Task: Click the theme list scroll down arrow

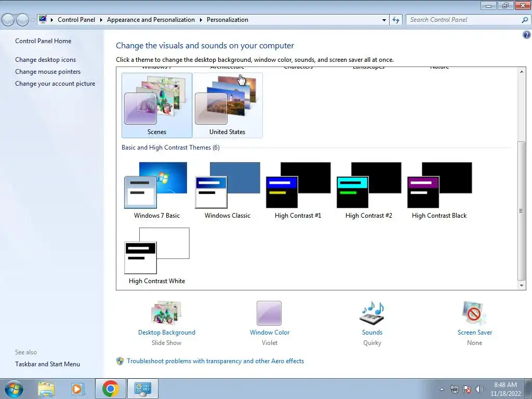Action: point(522,286)
